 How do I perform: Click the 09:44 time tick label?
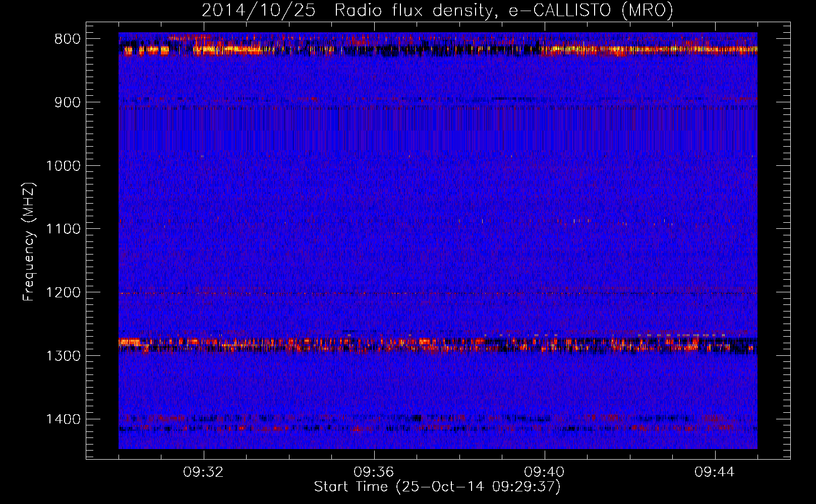tap(715, 472)
